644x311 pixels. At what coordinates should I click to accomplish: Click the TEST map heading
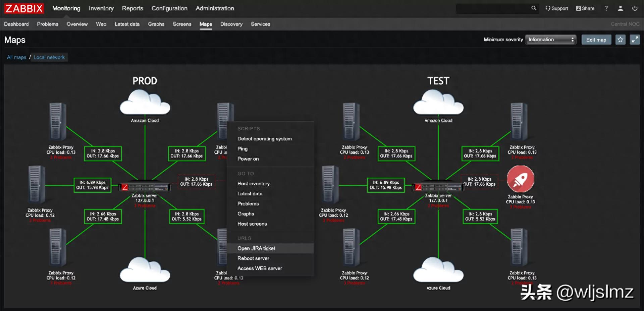pyautogui.click(x=438, y=81)
